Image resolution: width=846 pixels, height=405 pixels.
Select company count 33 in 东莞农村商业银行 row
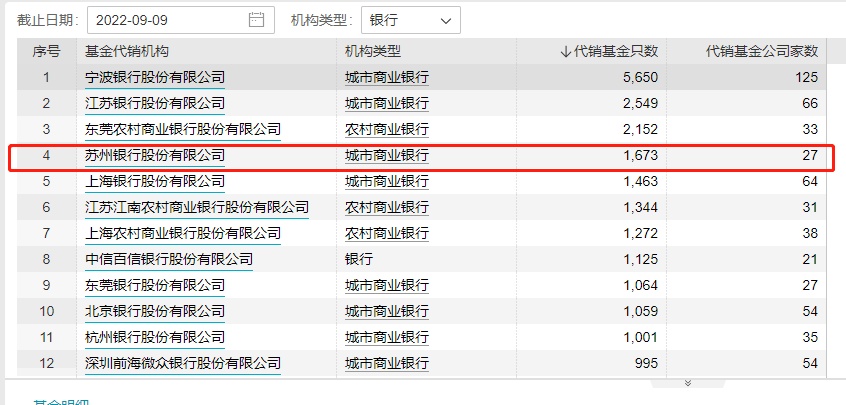pos(810,129)
